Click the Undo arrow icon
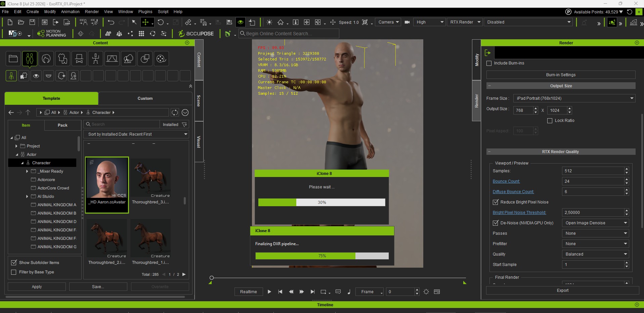The height and width of the screenshot is (313, 644). (111, 22)
